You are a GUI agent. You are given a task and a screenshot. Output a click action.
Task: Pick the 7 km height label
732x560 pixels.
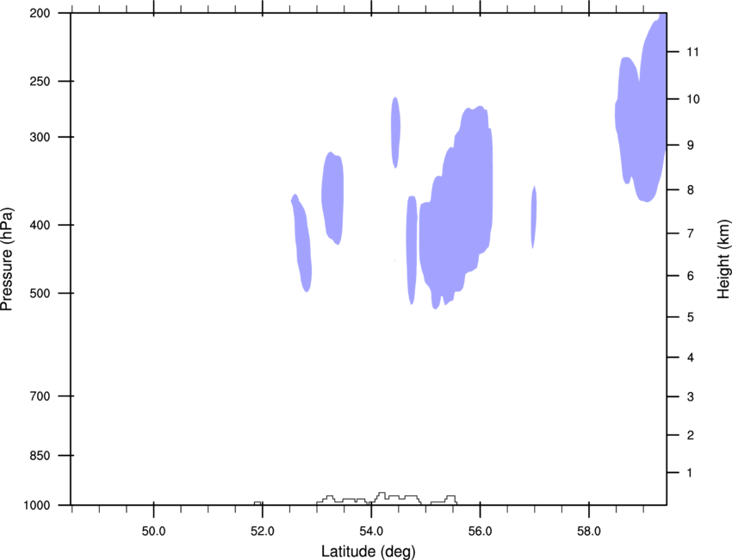point(691,233)
